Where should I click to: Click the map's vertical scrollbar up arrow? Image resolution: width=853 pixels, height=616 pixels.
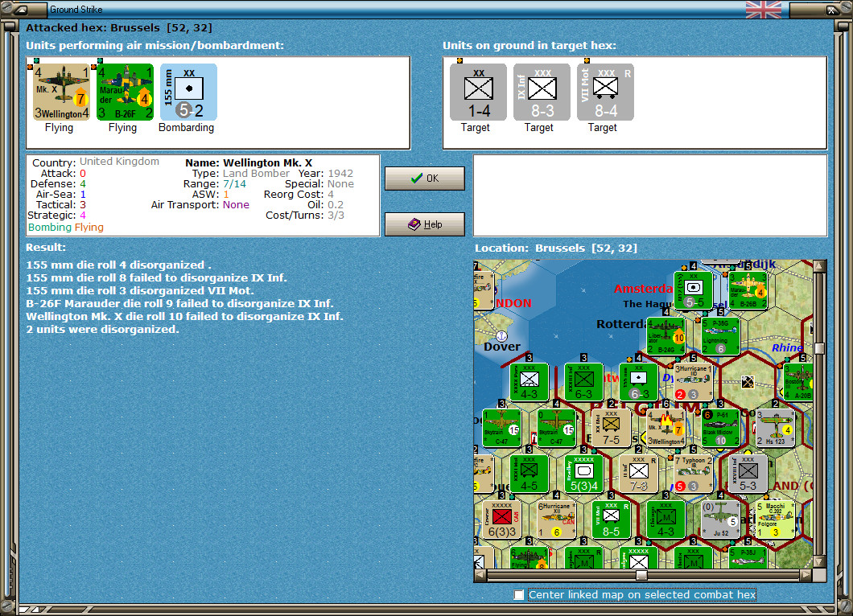click(x=819, y=266)
